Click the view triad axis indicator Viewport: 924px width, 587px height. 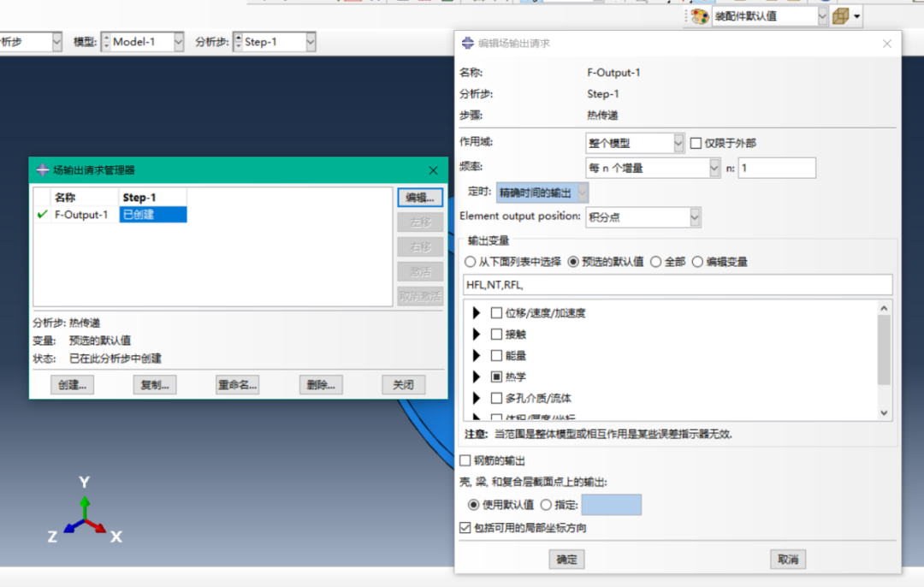click(x=84, y=511)
